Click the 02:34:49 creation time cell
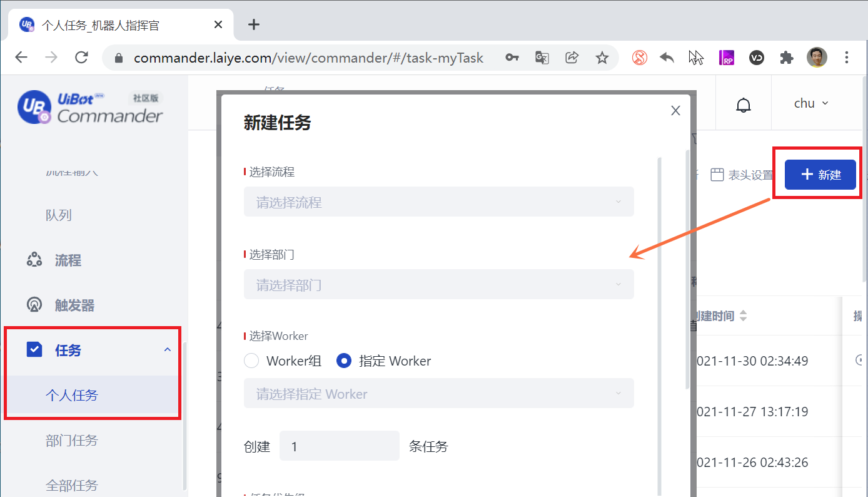 752,361
